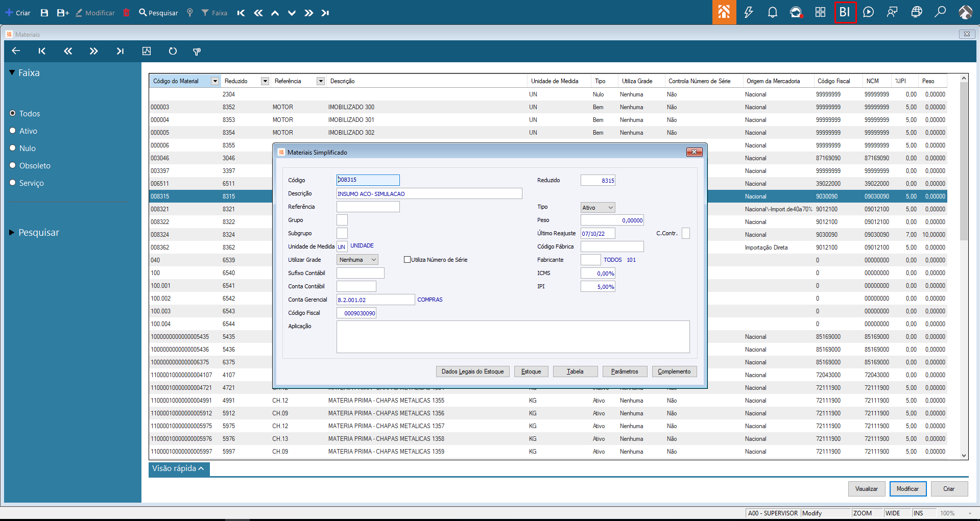Select the Obsoleto filter option

coord(13,165)
